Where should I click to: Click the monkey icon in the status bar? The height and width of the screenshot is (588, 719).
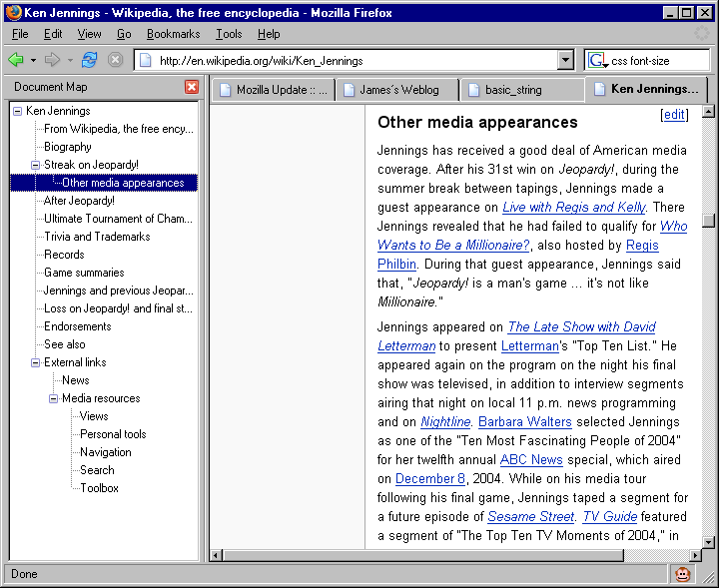[683, 574]
